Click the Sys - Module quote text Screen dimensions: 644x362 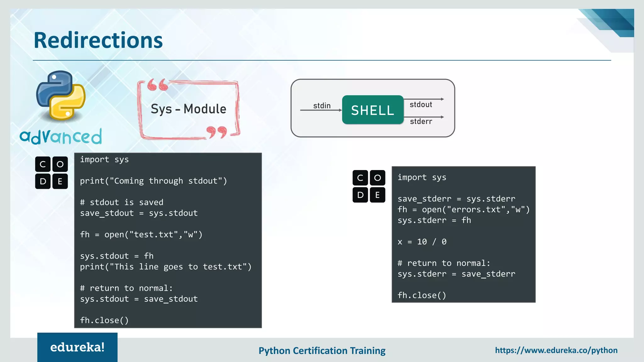click(188, 109)
